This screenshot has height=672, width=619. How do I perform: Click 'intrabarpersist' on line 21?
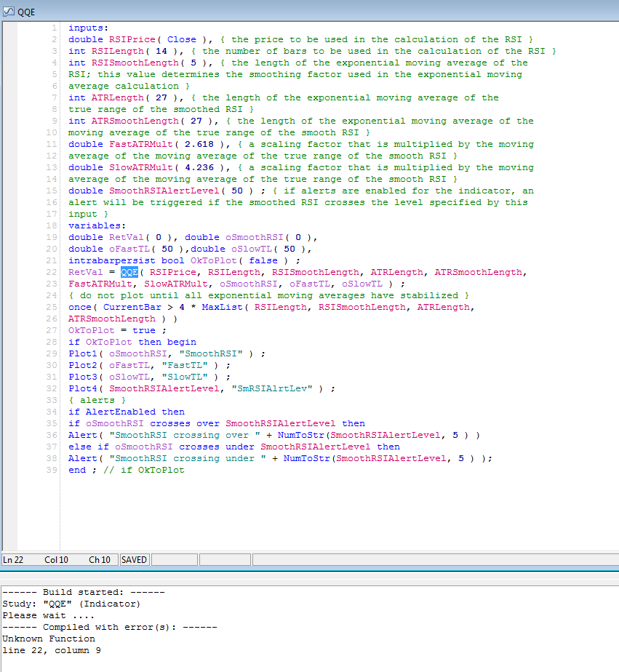point(112,260)
